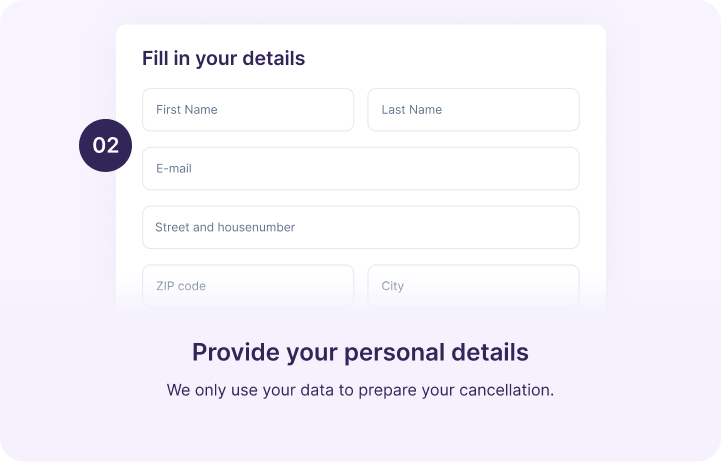
Task: Click into the City field
Action: (x=473, y=285)
